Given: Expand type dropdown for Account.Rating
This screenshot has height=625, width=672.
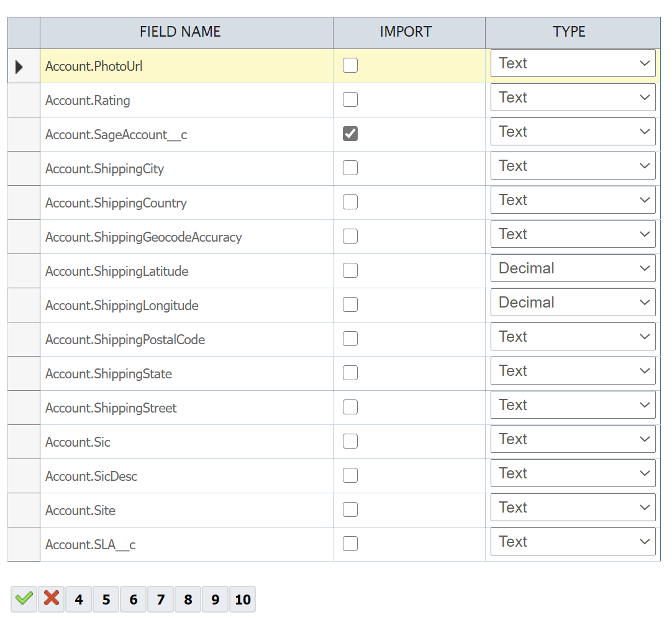Looking at the screenshot, I should click(x=573, y=98).
